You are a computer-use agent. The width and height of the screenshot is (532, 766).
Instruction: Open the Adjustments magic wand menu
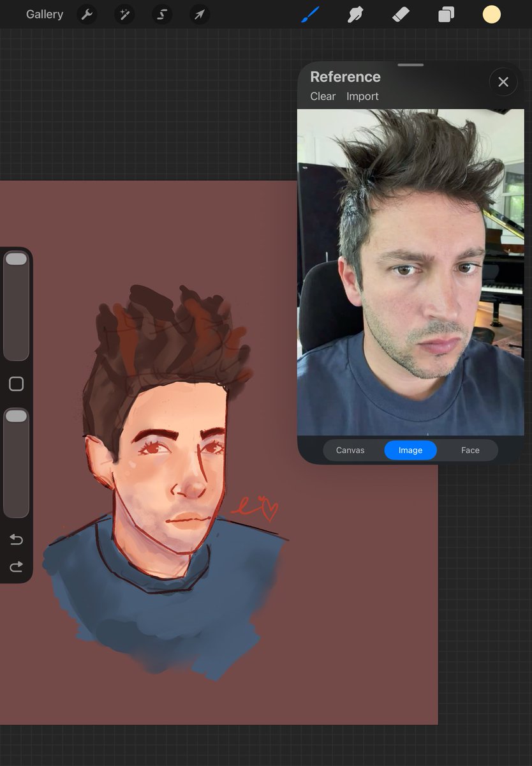coord(124,14)
